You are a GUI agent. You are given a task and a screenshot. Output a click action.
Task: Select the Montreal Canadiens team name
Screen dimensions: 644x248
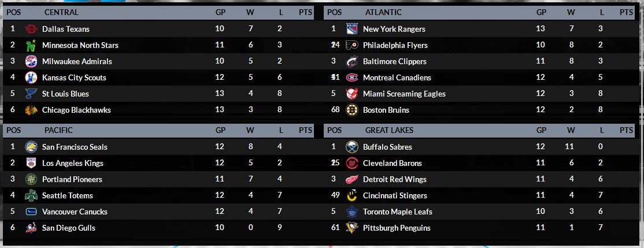(x=397, y=77)
